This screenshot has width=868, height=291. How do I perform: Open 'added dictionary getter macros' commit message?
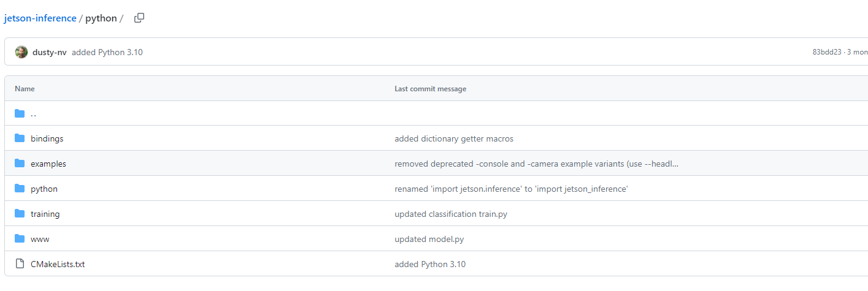[454, 139]
